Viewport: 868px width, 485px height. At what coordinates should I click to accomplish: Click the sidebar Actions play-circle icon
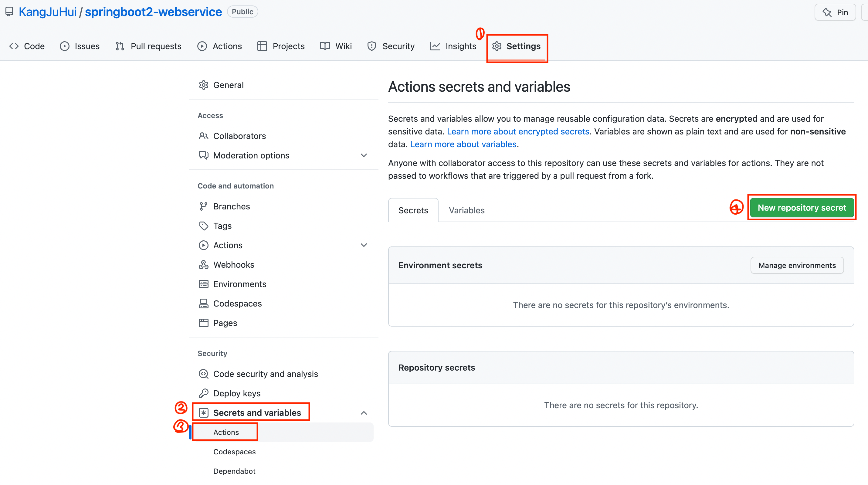coord(204,245)
